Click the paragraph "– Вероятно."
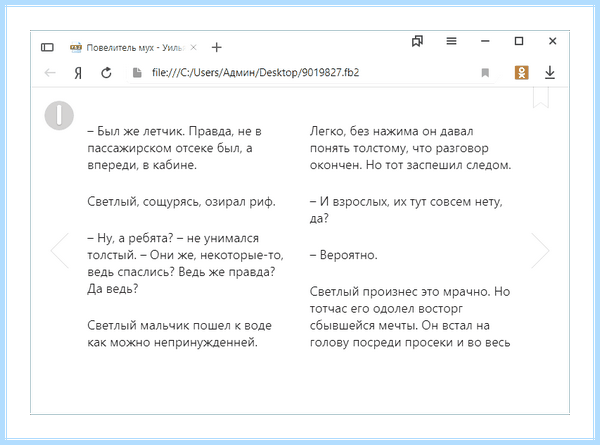600x445 pixels. click(344, 255)
